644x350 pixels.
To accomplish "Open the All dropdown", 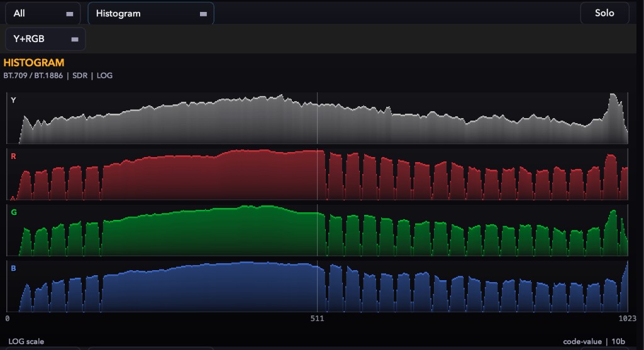I will pyautogui.click(x=43, y=14).
